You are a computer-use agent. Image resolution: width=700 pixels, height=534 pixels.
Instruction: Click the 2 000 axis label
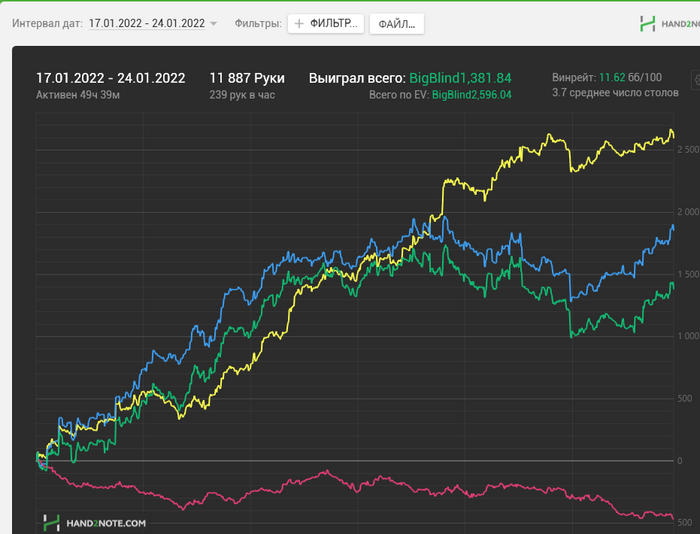[x=688, y=212]
